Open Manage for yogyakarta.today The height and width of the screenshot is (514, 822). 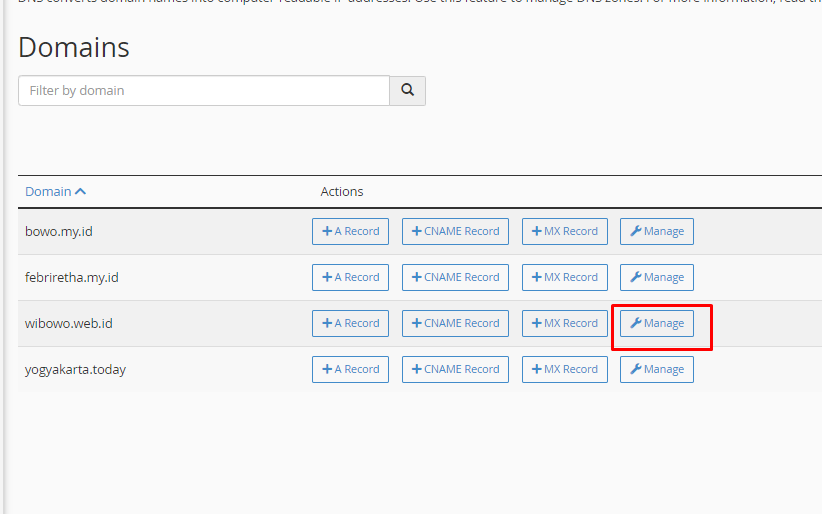coord(656,369)
